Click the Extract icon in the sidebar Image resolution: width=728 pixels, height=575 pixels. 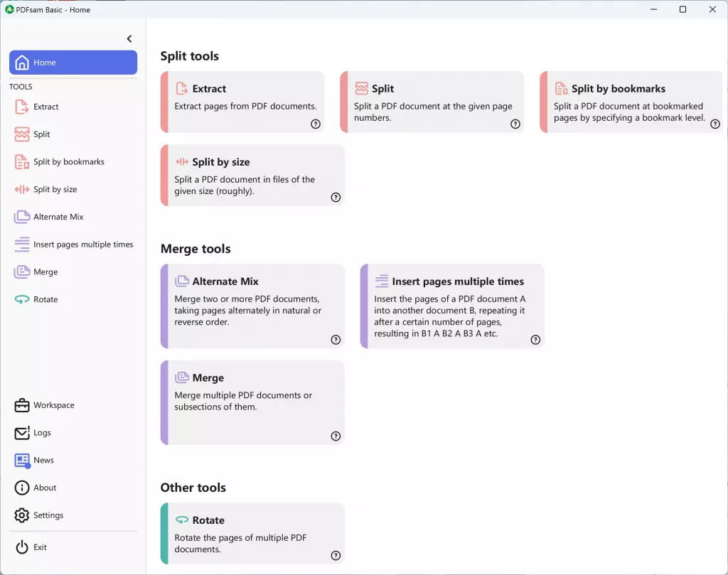click(21, 107)
